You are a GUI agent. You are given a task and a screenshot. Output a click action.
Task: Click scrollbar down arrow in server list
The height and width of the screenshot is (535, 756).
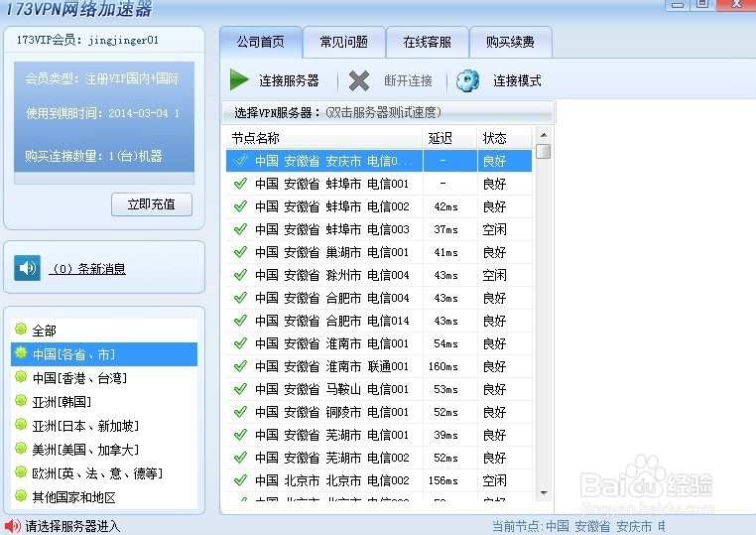[x=544, y=493]
